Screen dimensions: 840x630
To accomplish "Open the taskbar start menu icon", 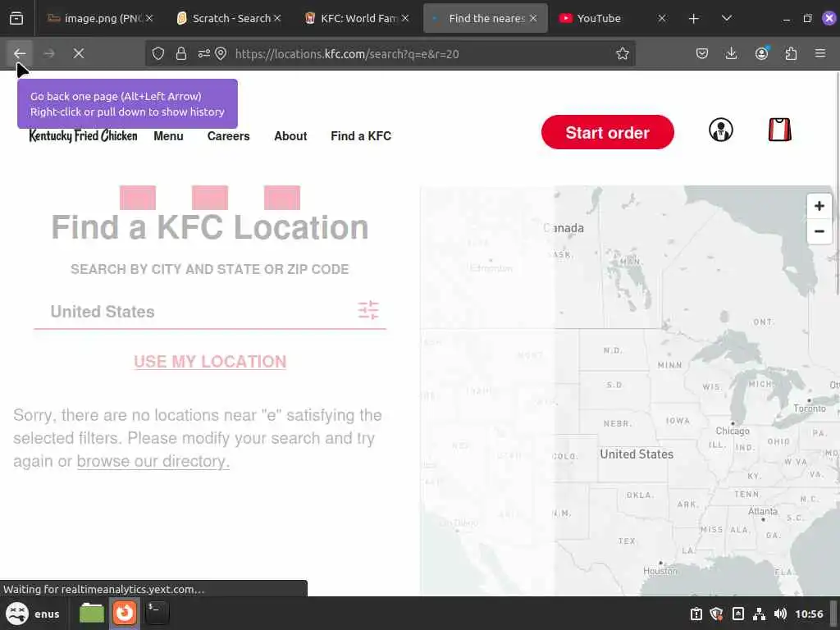I will pos(17,614).
